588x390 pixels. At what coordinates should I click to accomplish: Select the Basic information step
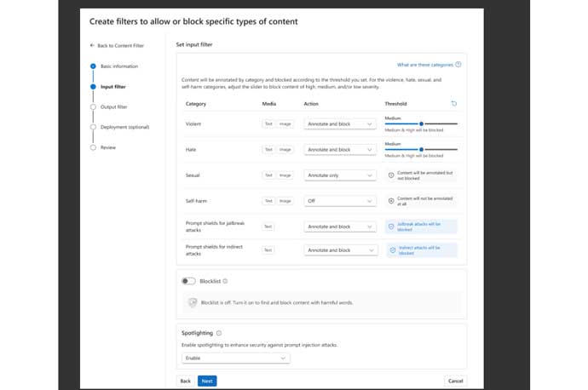[118, 66]
